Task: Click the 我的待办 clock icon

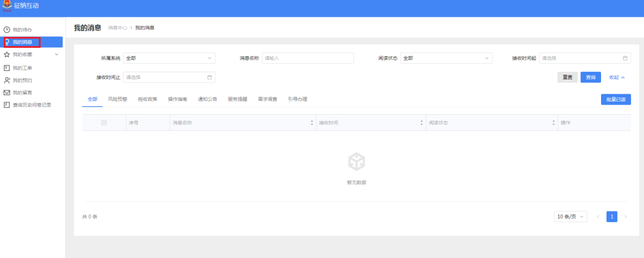Action: (7, 30)
